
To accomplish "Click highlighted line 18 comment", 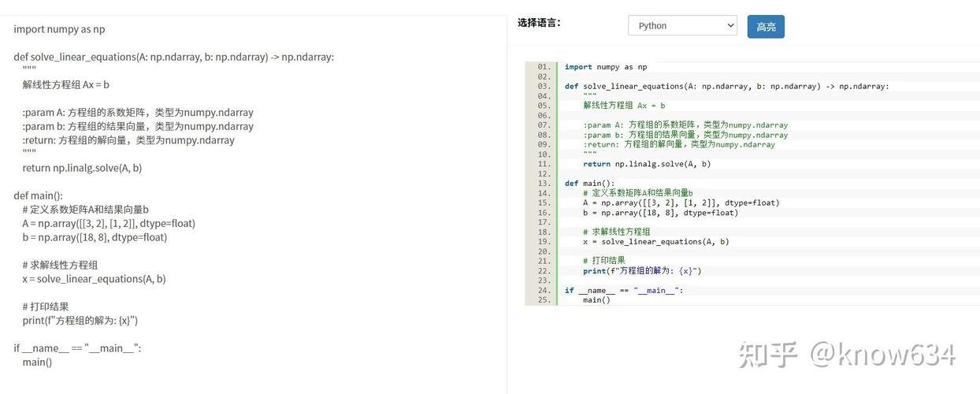I will pyautogui.click(x=617, y=232).
